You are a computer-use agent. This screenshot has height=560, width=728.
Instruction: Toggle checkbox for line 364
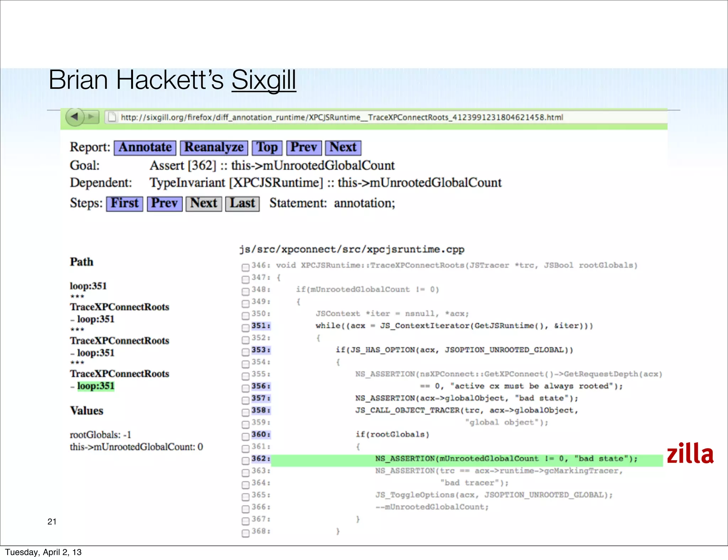point(245,485)
